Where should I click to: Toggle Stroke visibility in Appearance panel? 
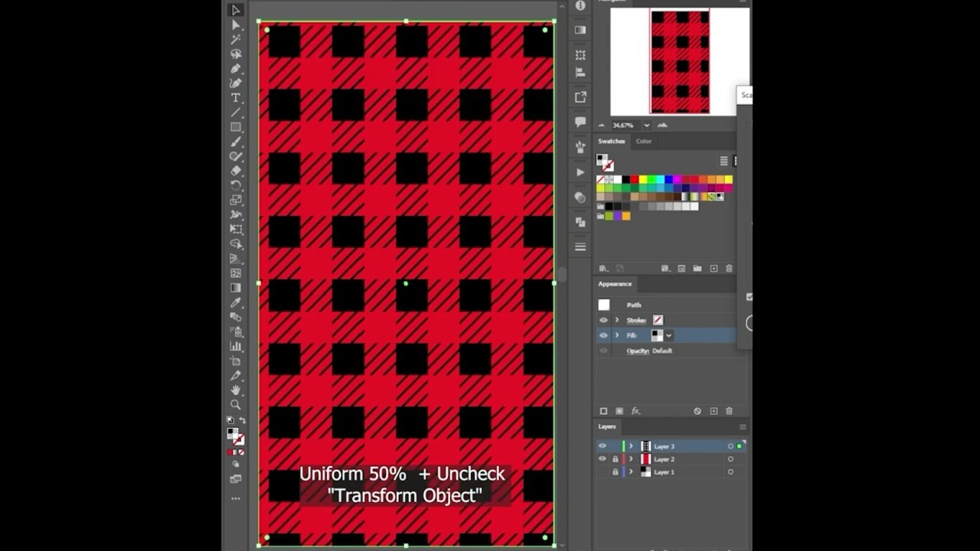[x=603, y=320]
